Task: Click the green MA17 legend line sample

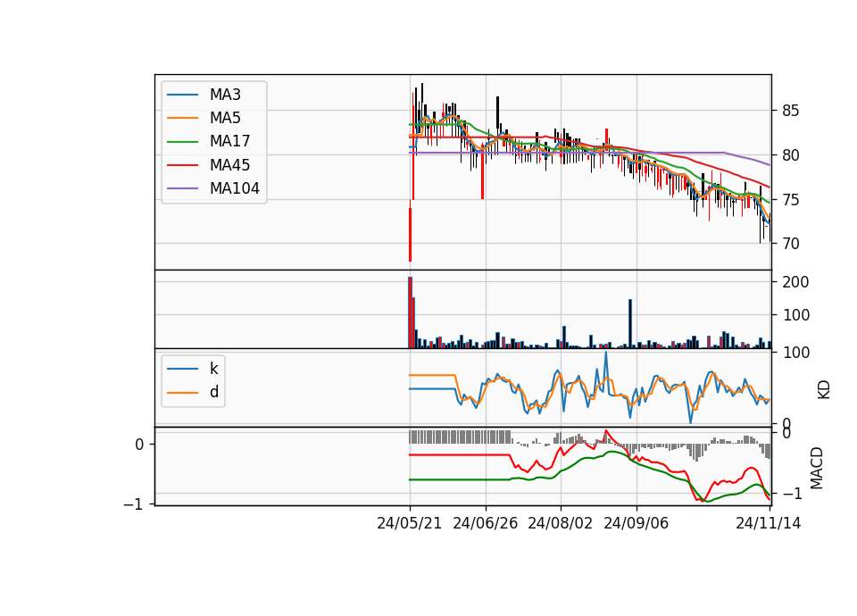Action: coord(182,142)
